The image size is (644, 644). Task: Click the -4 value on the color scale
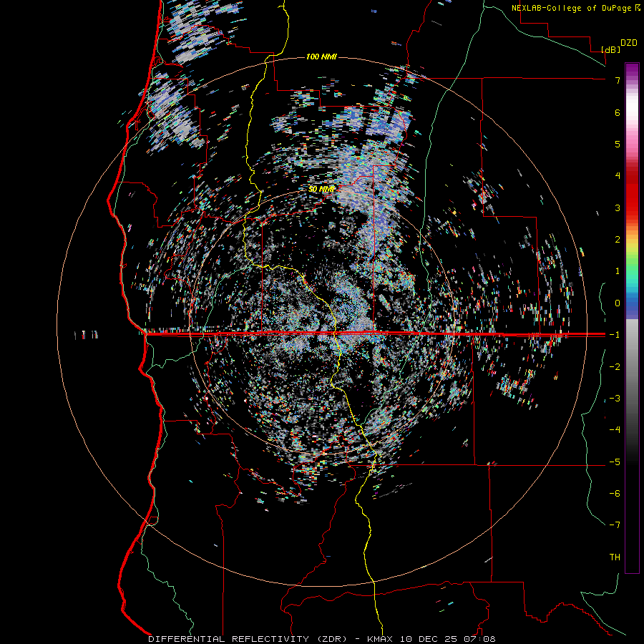[x=615, y=430]
